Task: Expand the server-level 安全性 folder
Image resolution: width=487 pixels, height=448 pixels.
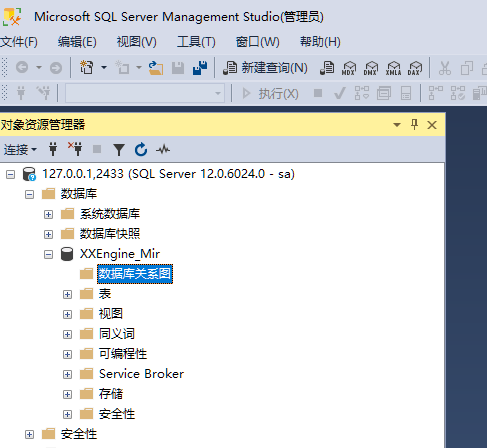Action: [29, 434]
